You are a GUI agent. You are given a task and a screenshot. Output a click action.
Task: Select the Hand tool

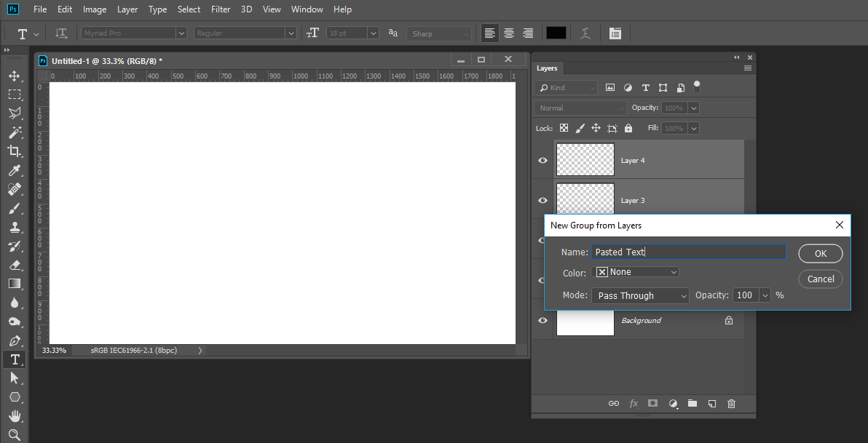click(14, 416)
